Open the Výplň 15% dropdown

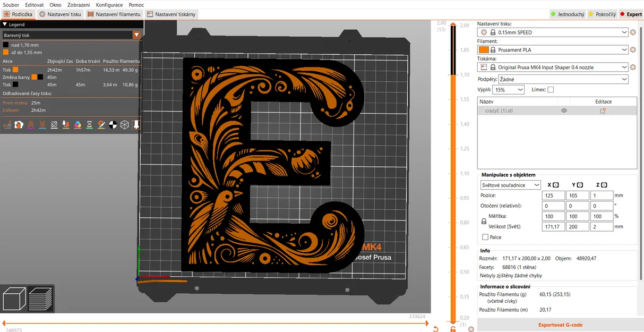tap(508, 90)
